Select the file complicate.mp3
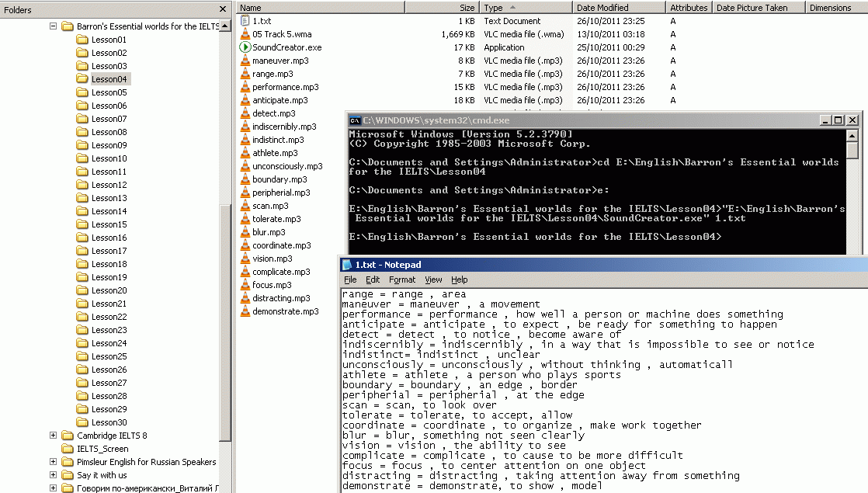This screenshot has width=868, height=493. click(281, 273)
